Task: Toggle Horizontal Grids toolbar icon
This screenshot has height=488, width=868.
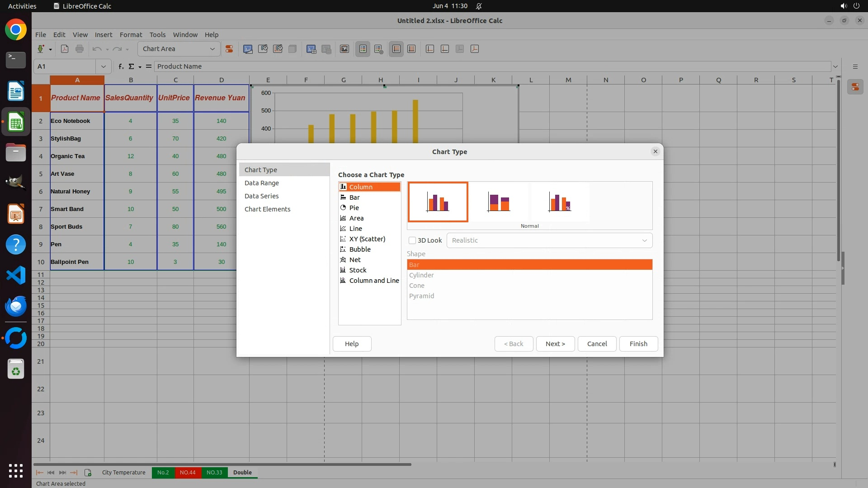Action: pyautogui.click(x=396, y=49)
